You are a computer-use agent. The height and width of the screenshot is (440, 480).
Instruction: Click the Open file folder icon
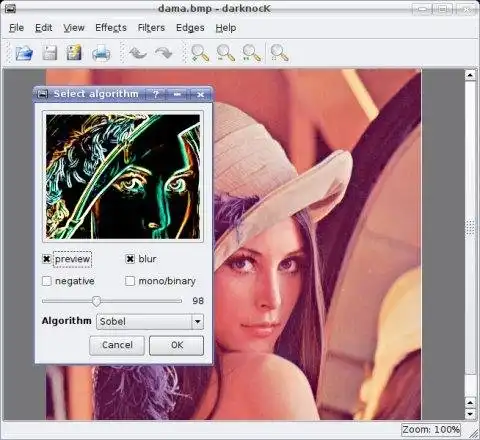[24, 53]
